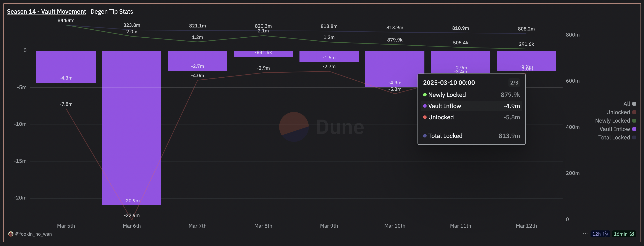This screenshot has height=246, width=644.
Task: Click the Mar 7th x-axis label
Action: click(197, 226)
